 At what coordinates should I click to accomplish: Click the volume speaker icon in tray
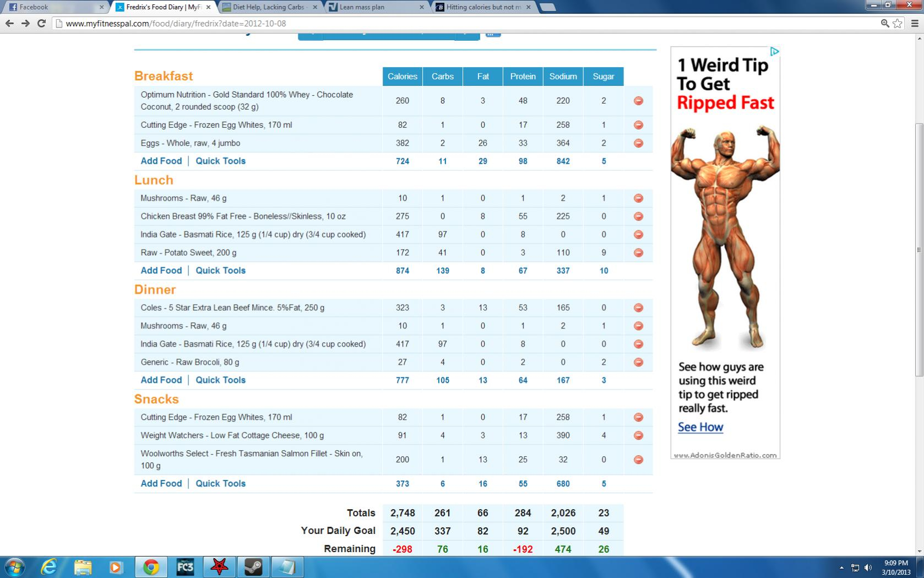tap(868, 568)
